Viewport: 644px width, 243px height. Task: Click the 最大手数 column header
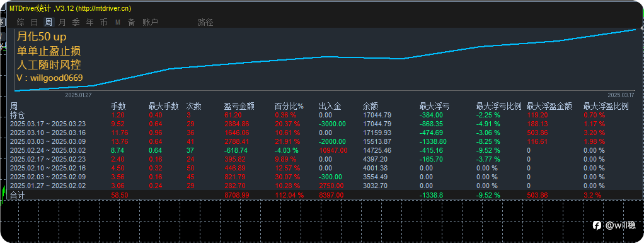pos(163,107)
